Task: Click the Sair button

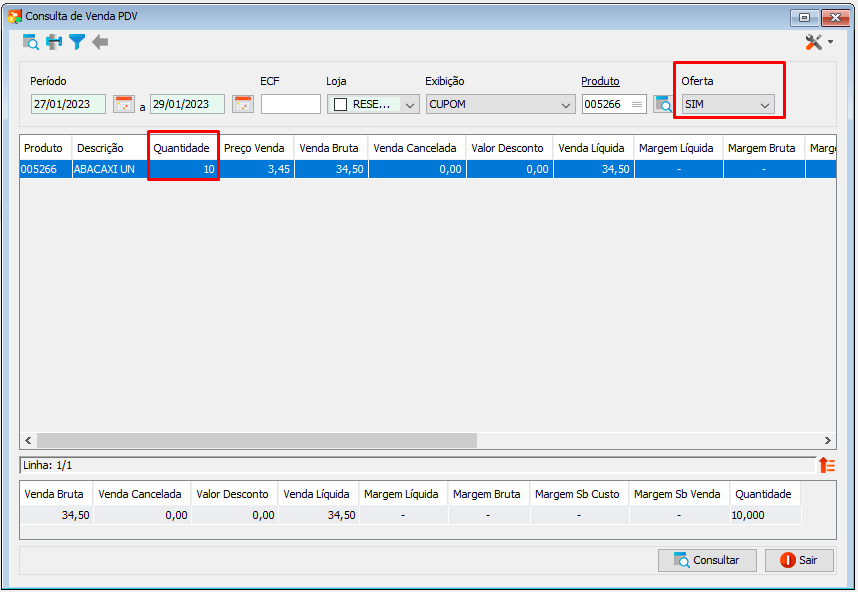Action: pos(798,560)
